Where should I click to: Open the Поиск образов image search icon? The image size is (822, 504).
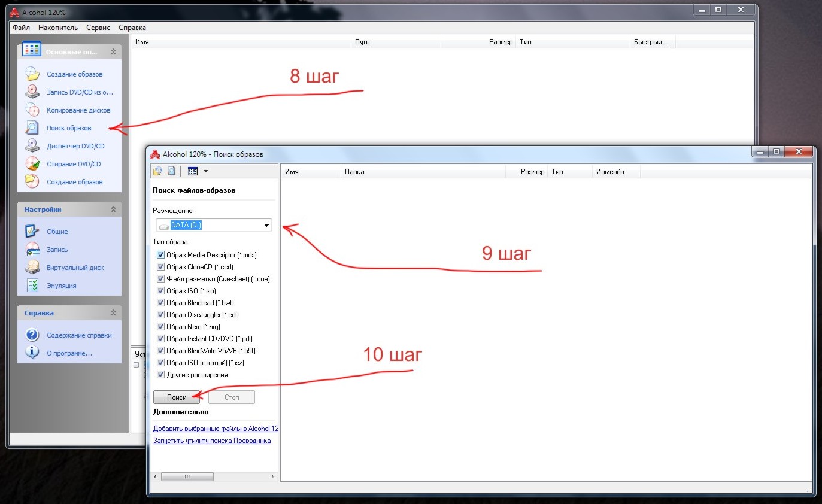click(32, 127)
